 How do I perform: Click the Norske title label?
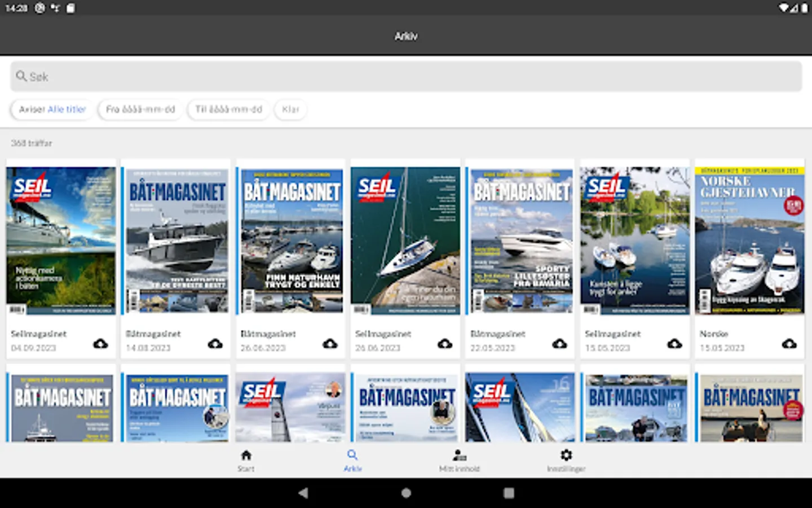714,334
